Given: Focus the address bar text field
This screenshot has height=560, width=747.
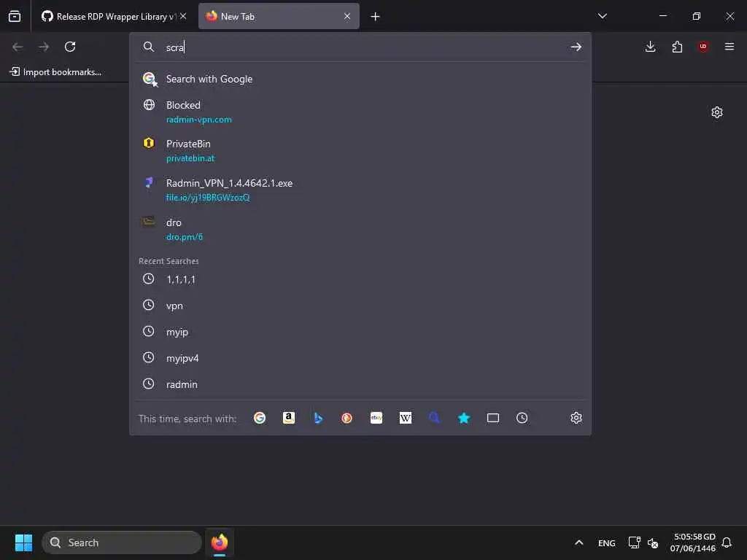Looking at the screenshot, I should point(362,47).
